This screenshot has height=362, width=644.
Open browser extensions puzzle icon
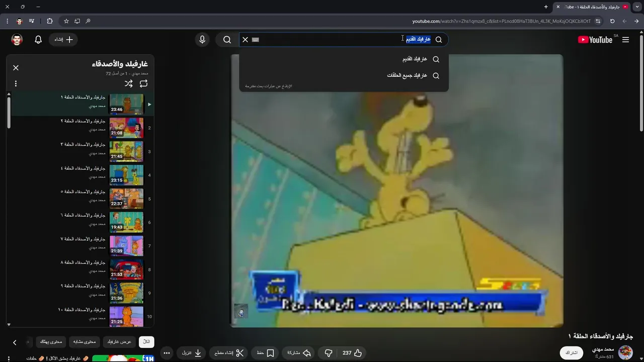49,21
